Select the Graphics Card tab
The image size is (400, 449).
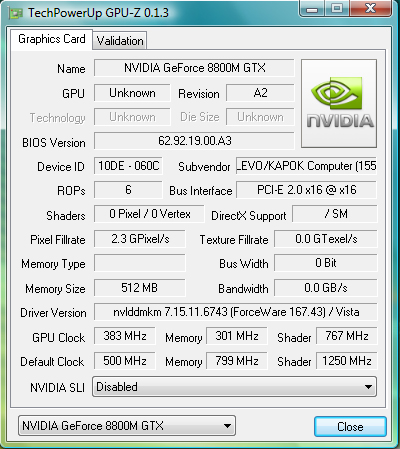click(x=52, y=39)
